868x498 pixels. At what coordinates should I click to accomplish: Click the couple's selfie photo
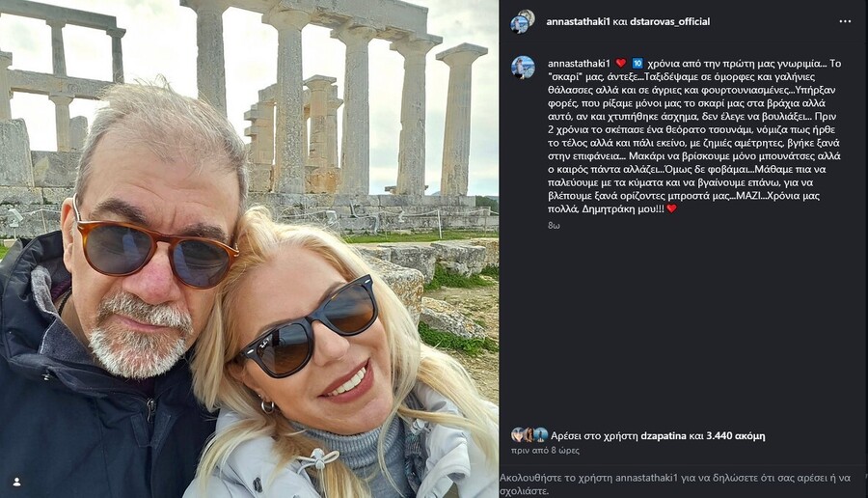(x=249, y=249)
